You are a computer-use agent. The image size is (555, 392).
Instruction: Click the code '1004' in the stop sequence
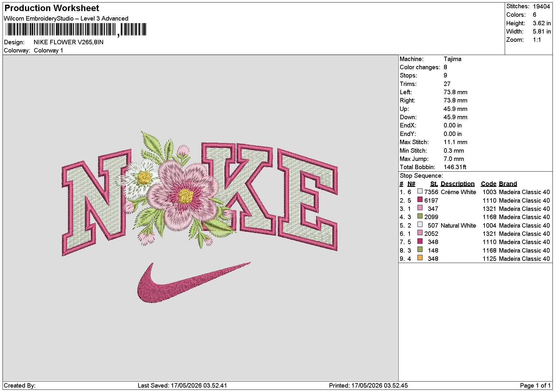(x=489, y=226)
